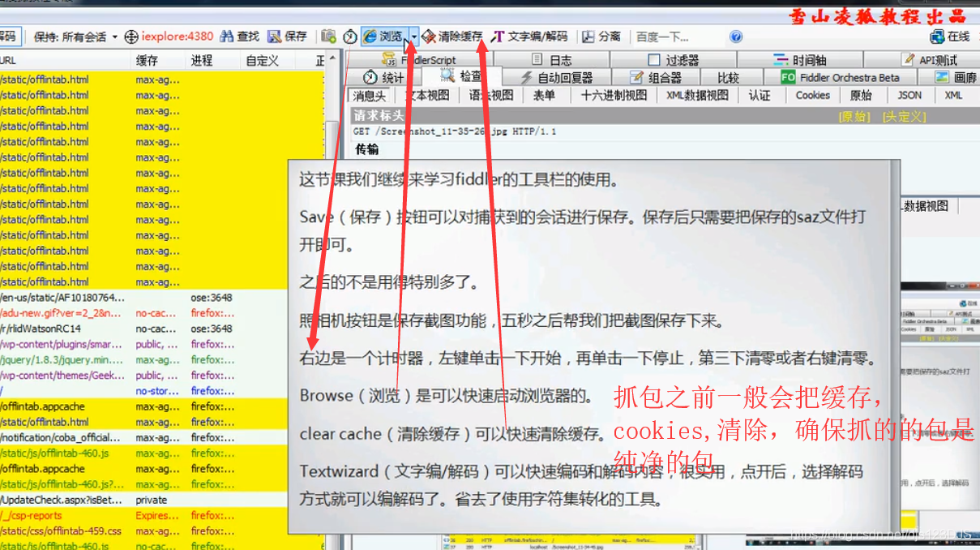
Task: Switch to the 统计 statistics tab
Action: tap(384, 78)
